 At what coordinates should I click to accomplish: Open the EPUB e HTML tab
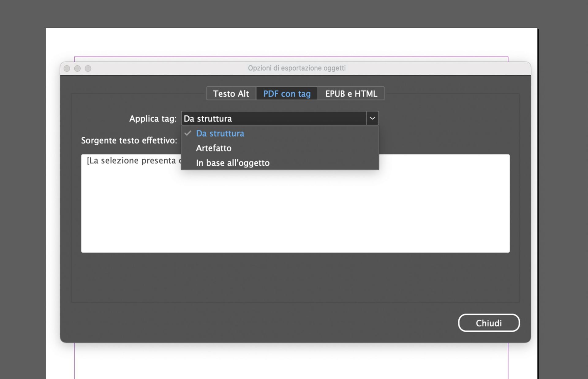pos(351,94)
